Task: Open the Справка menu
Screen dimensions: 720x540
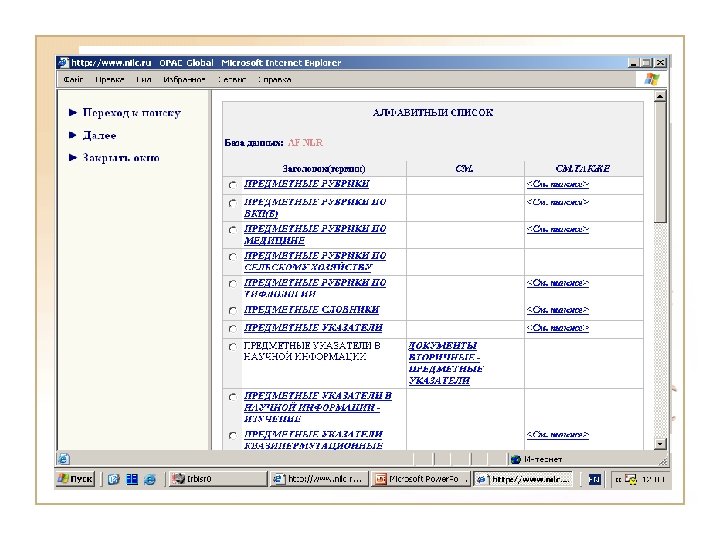Action: coord(275,79)
